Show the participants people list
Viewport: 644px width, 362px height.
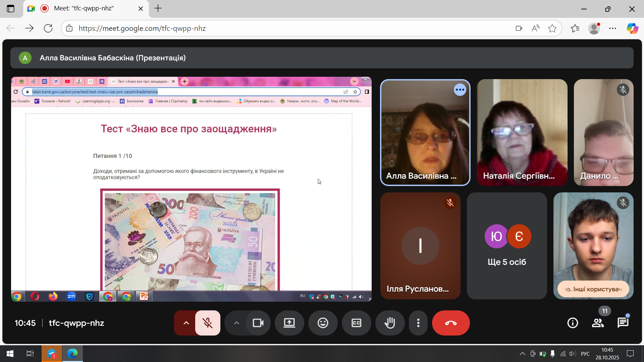[x=598, y=323]
